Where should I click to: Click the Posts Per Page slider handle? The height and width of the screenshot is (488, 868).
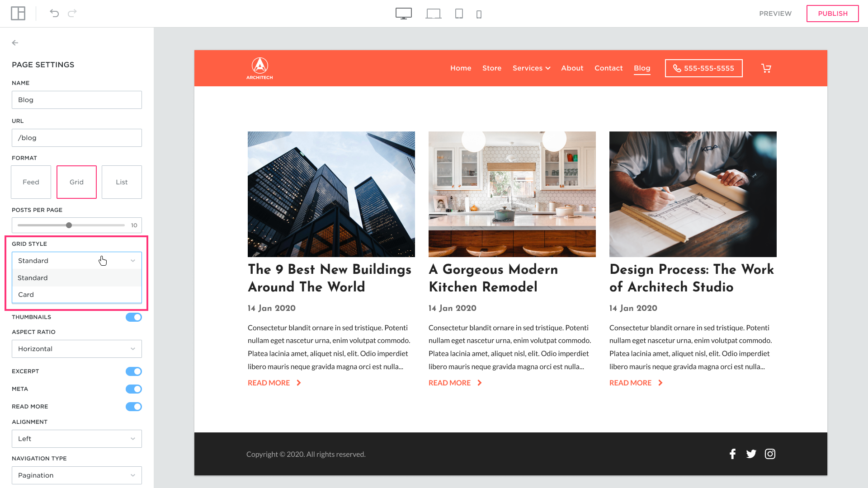[x=69, y=225]
